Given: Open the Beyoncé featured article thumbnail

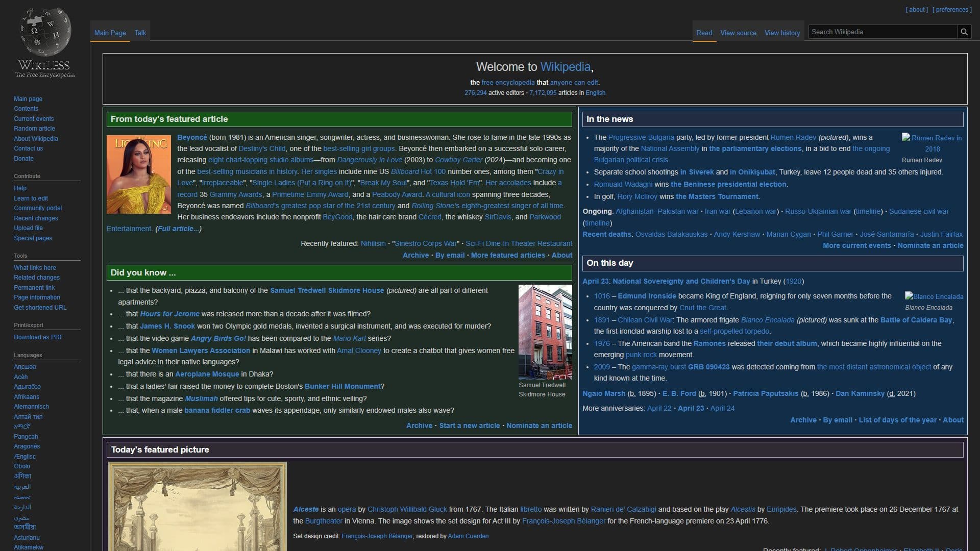Looking at the screenshot, I should (x=139, y=174).
